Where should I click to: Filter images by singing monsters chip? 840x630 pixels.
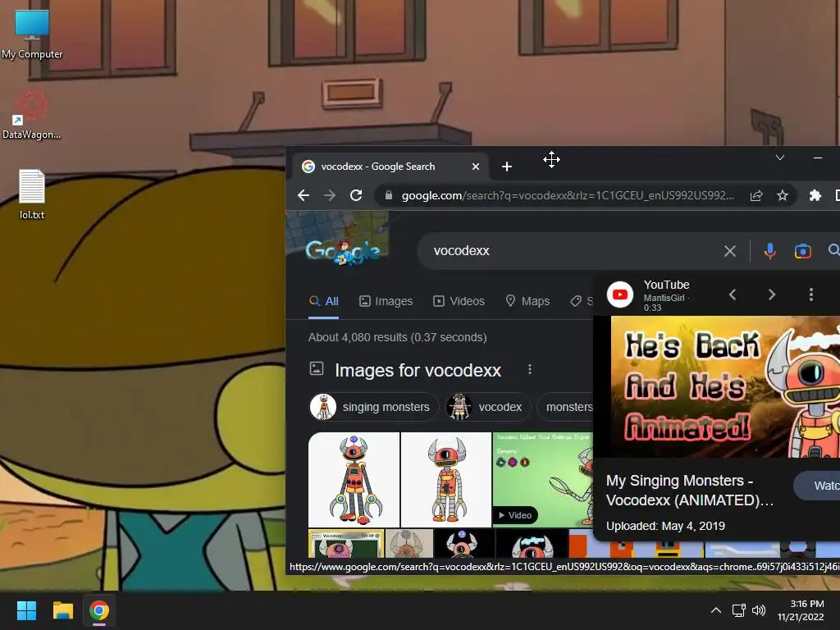[x=374, y=407]
